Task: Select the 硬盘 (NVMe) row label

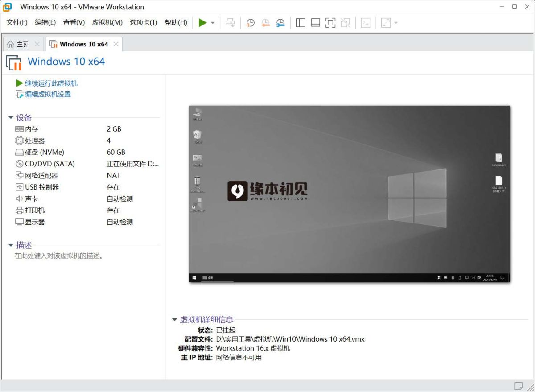Action: (45, 152)
